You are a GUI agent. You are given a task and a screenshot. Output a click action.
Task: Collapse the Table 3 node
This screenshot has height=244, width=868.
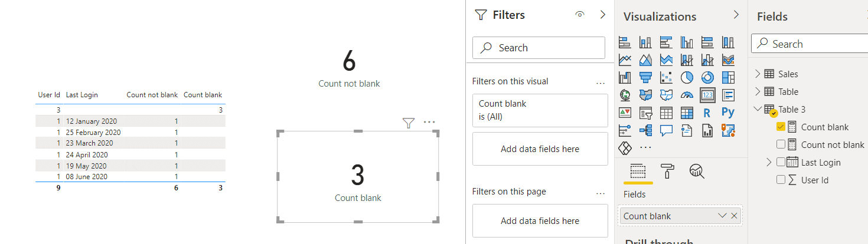point(758,109)
